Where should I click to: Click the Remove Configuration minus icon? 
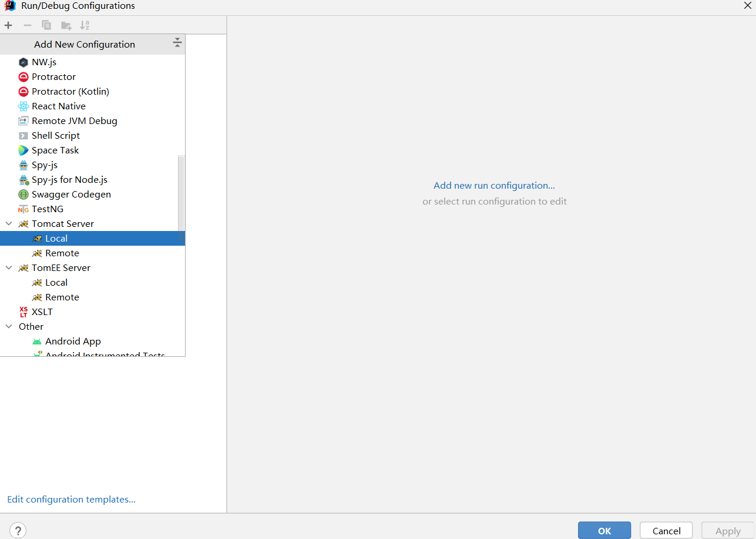tap(27, 25)
